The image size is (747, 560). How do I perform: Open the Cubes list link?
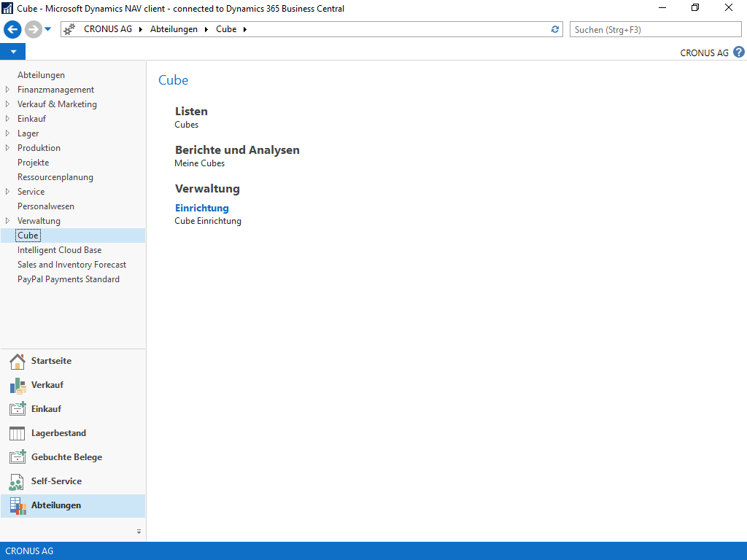pos(186,124)
